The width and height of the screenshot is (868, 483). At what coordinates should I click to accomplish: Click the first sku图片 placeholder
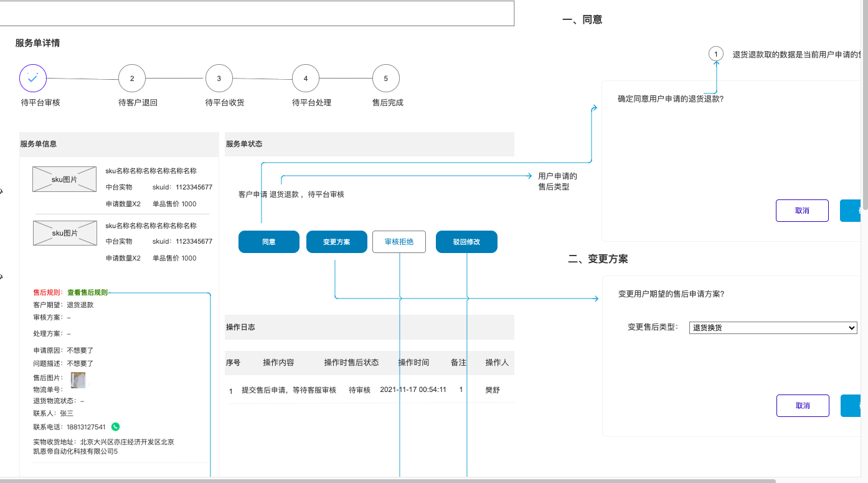(65, 179)
